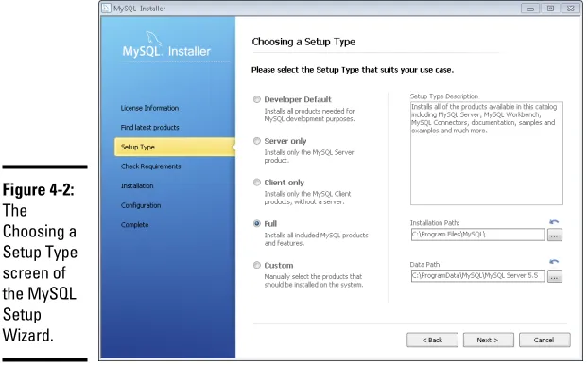Select the Client only radio option

pyautogui.click(x=256, y=183)
